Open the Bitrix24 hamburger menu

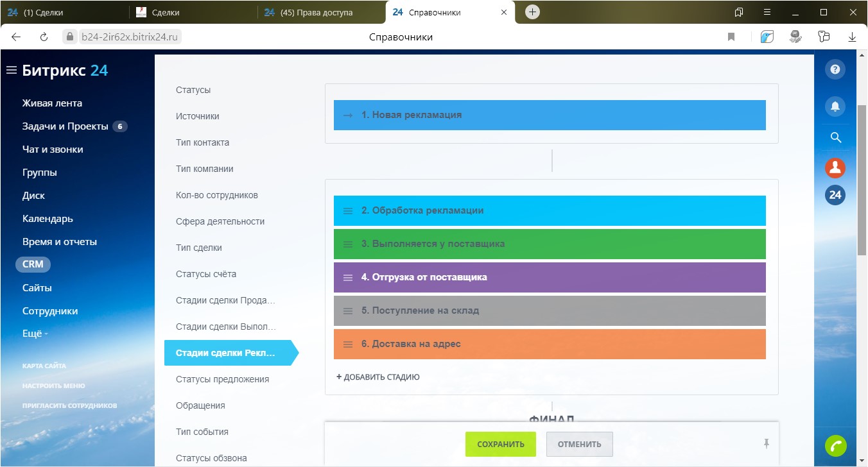(11, 71)
